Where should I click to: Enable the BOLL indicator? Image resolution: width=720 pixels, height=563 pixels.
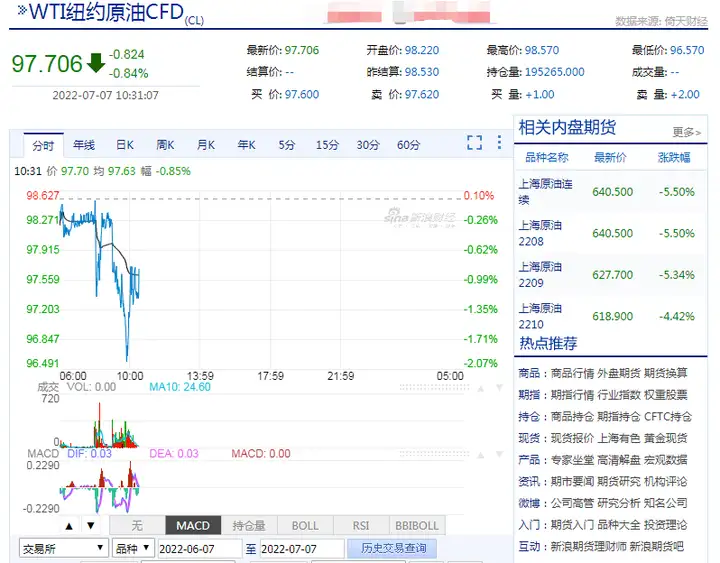(305, 525)
